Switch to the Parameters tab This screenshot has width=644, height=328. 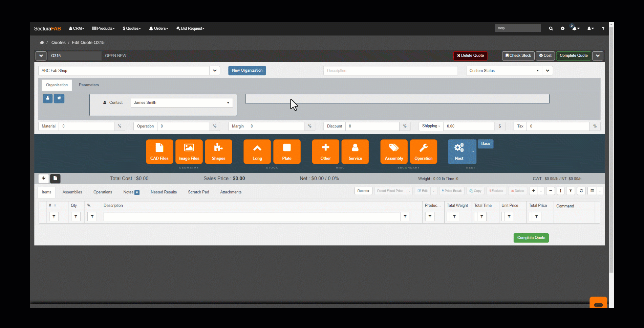89,85
